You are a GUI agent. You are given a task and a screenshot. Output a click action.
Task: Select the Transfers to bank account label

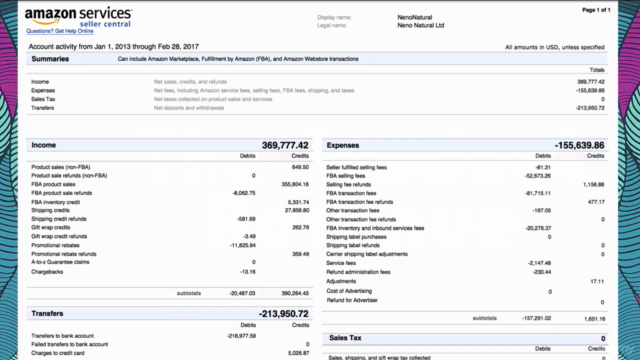point(62,336)
